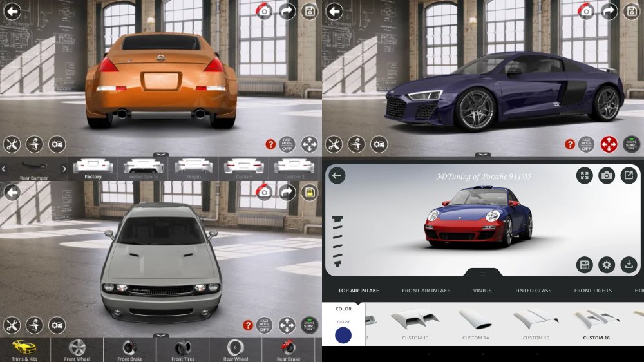Collapse the Porsche parts drawer handle
Image resolution: width=644 pixels, height=362 pixels.
coord(483,273)
